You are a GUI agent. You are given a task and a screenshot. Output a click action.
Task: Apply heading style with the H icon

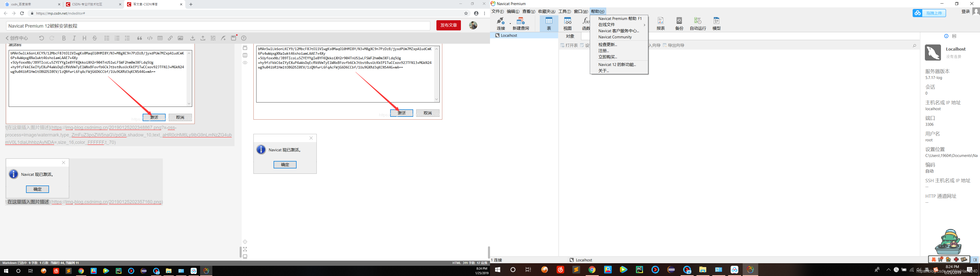point(84,38)
